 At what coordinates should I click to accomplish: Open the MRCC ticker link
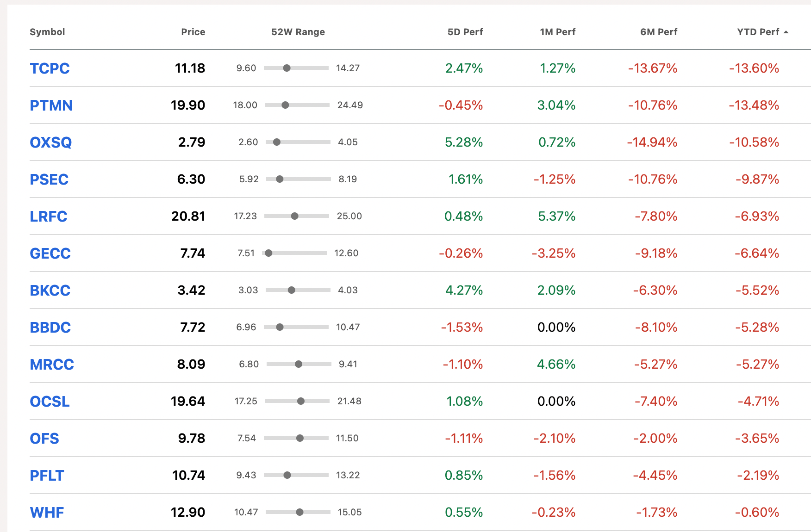(x=52, y=365)
